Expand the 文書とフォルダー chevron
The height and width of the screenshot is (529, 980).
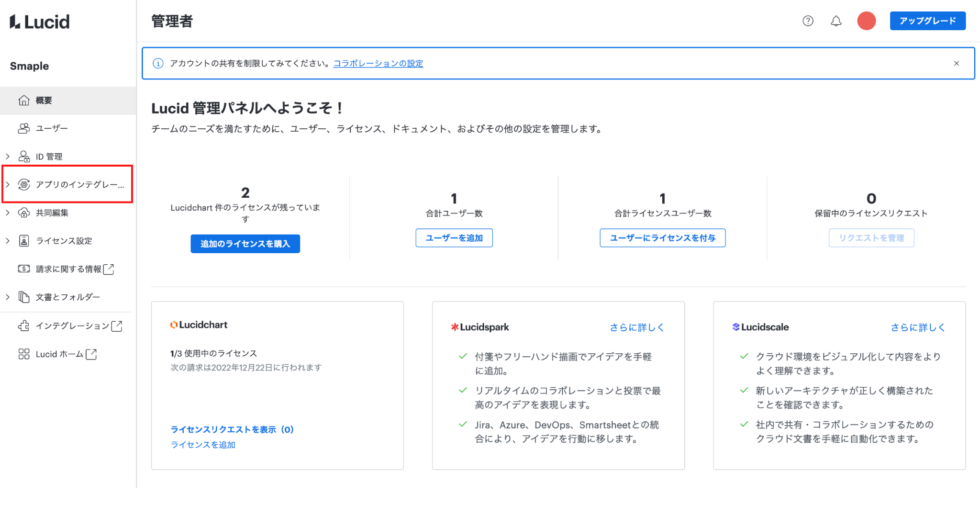coord(8,297)
